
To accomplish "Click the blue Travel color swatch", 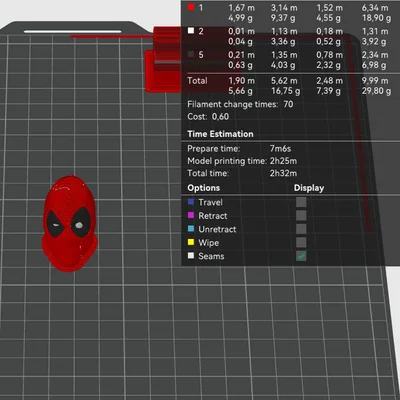I will 191,202.
